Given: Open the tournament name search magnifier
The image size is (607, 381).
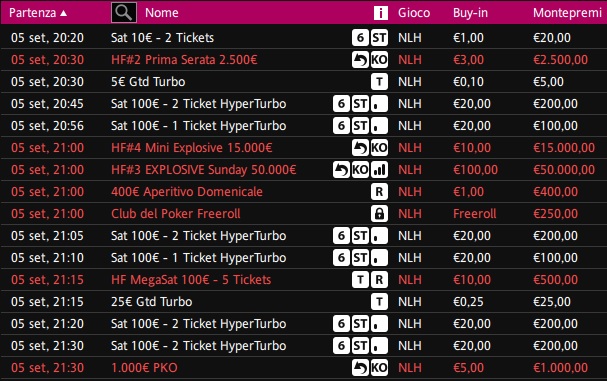Looking at the screenshot, I should click(x=123, y=12).
